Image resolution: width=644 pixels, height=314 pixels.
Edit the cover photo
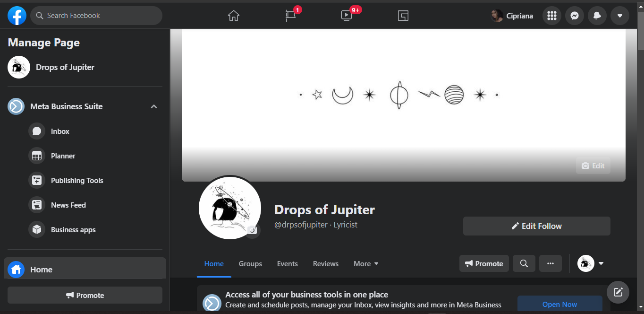[x=593, y=166]
